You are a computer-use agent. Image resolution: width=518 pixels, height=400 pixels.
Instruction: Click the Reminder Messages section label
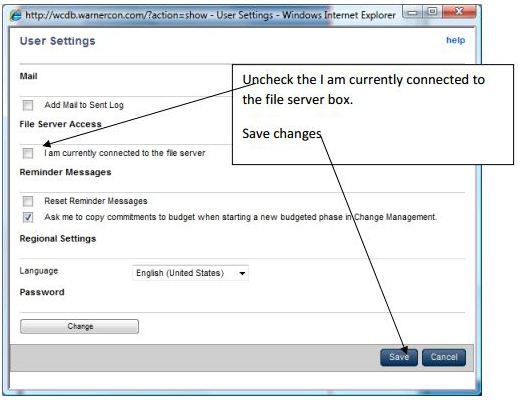65,172
